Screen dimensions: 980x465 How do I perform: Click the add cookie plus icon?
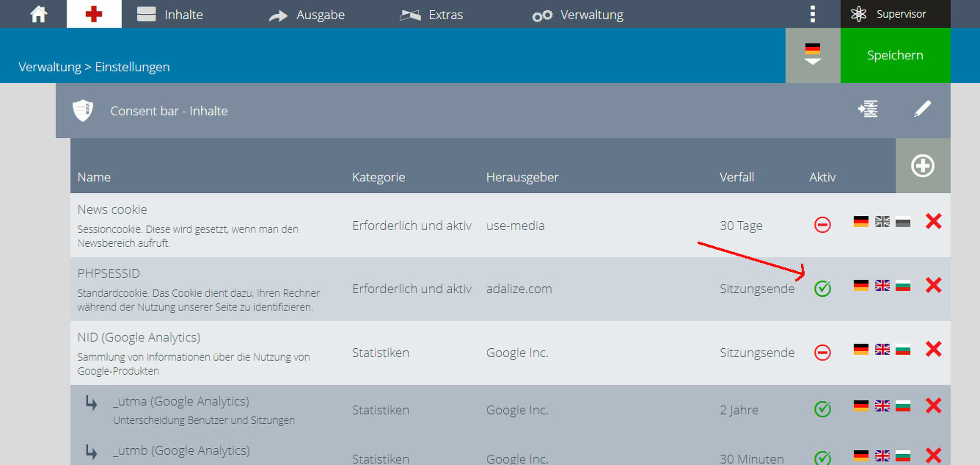tap(923, 166)
